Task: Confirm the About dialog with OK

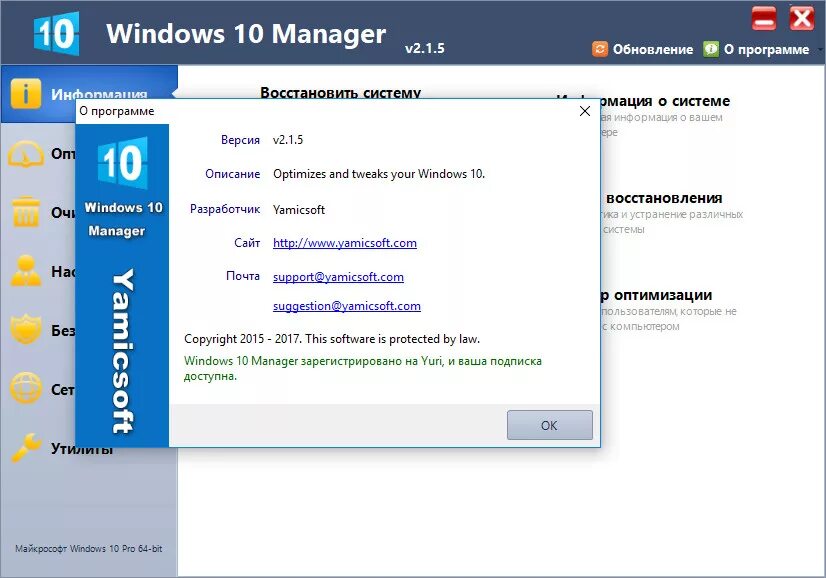Action: 549,425
